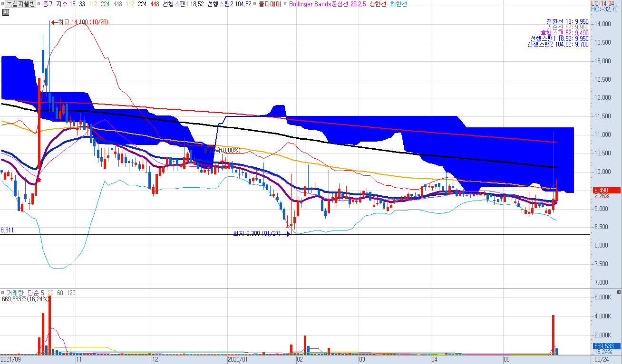Screen dimensions: 622x364
Task: Click the panel collapse square at volume pane corner
Action: pos(619,291)
